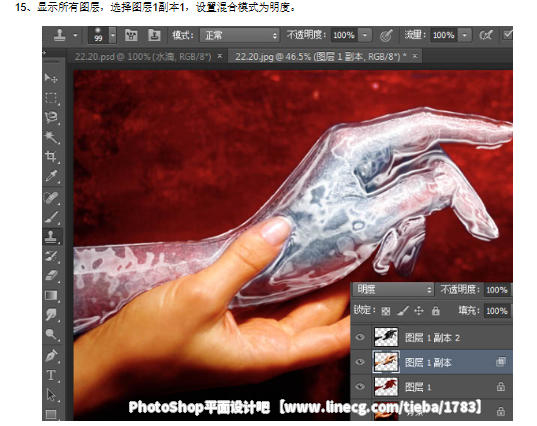The image size is (537, 426).
Task: Toggle pressure for opacity icon
Action: (x=386, y=35)
